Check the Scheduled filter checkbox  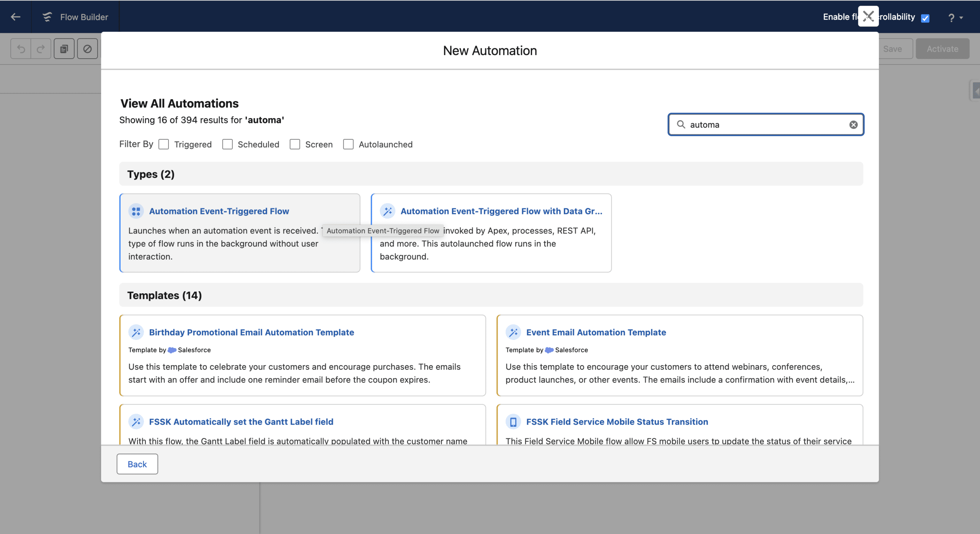[227, 144]
